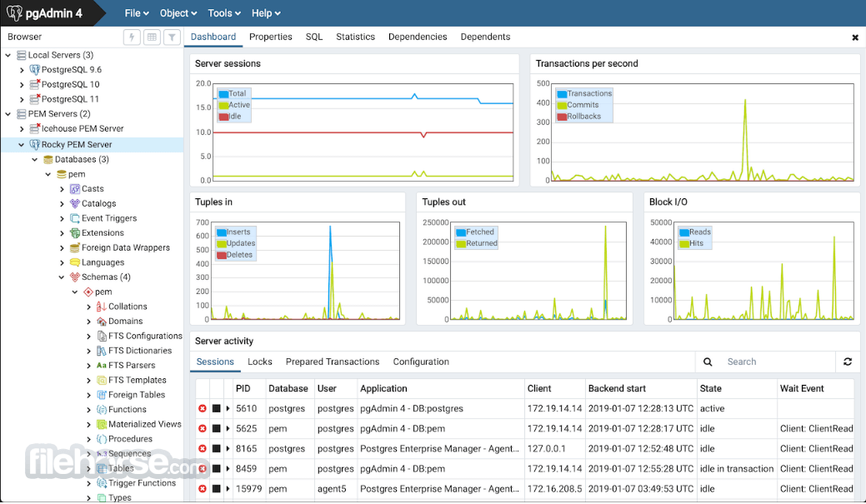
Task: Expand session details for PID 8459
Action: point(228,469)
